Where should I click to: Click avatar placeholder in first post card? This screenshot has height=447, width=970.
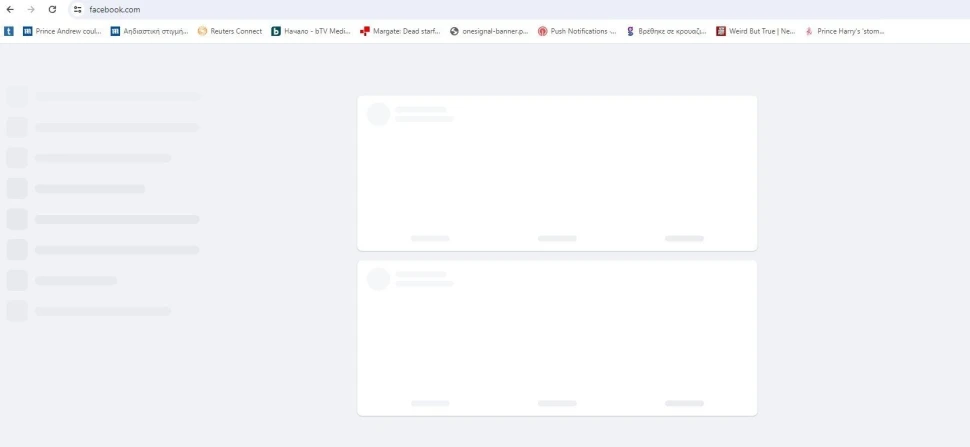tap(378, 115)
